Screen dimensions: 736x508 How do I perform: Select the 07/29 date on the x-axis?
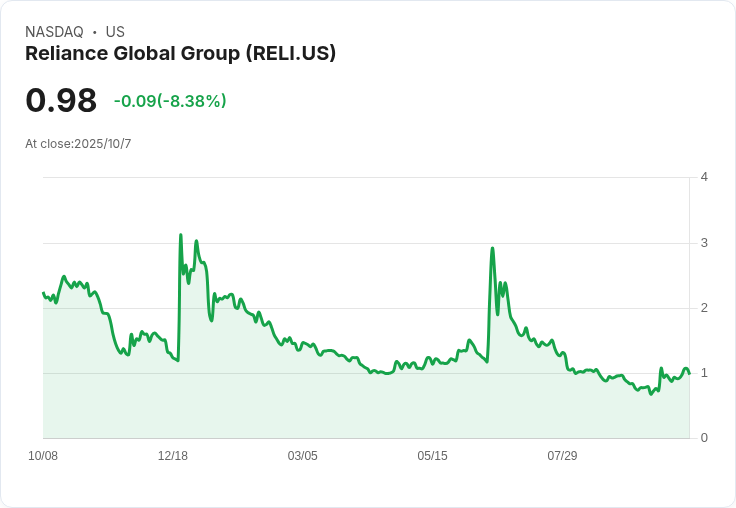click(x=562, y=456)
